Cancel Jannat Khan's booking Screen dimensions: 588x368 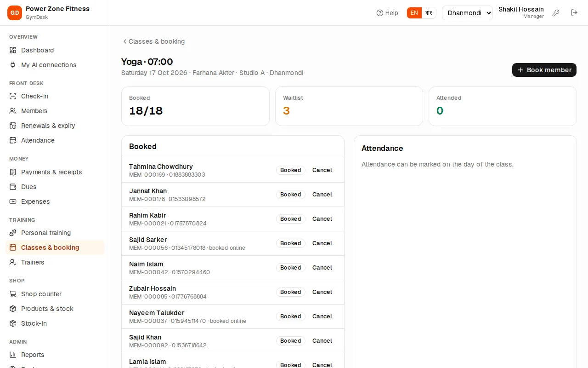(322, 195)
